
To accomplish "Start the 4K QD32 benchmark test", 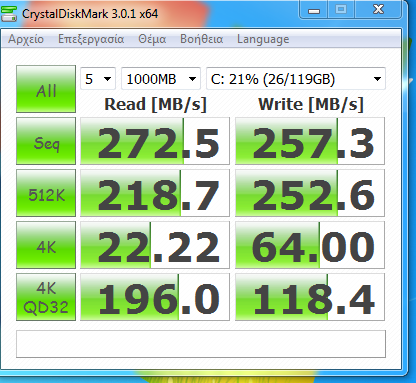I will [x=46, y=297].
